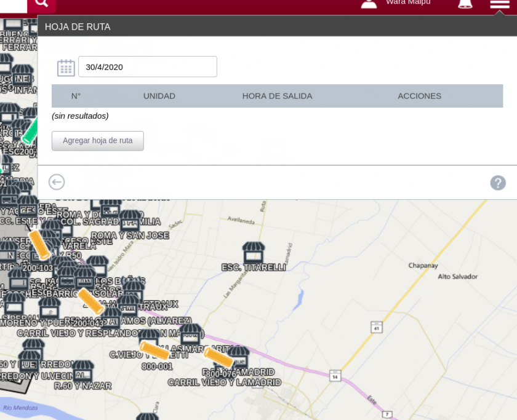
Task: Go back using the left arrow icon
Action: 57,182
